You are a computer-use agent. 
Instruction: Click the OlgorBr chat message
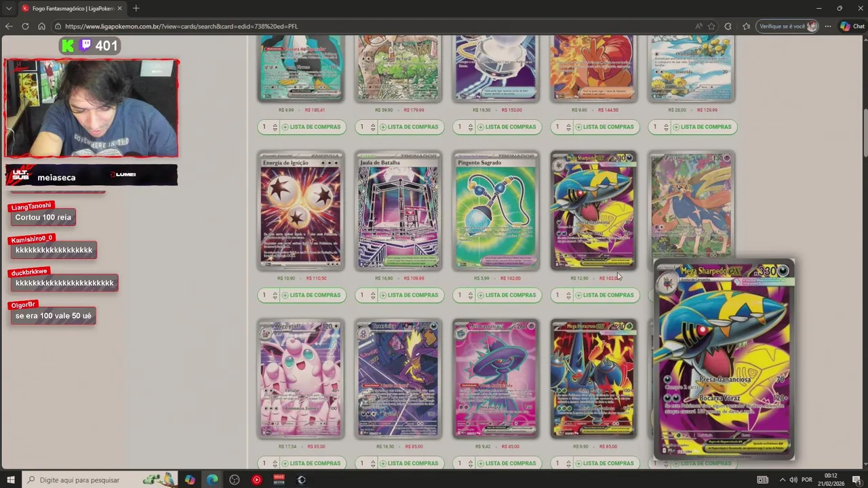coord(53,316)
